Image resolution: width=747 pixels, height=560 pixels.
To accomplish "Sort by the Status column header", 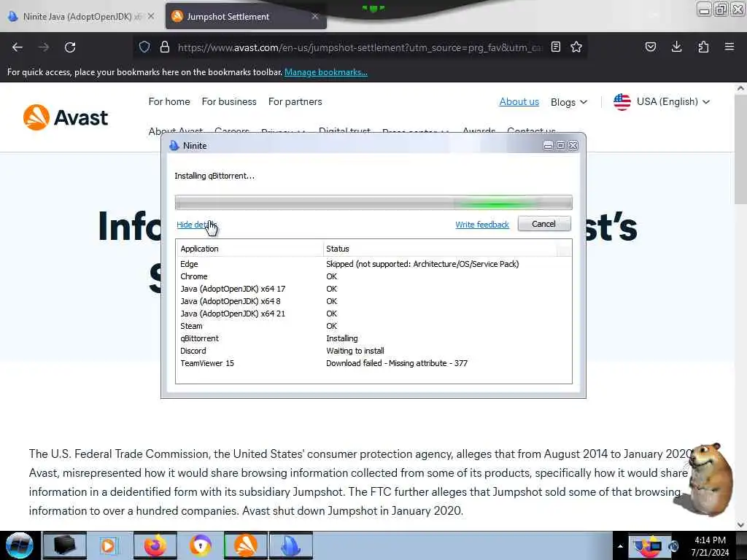I will [440, 249].
